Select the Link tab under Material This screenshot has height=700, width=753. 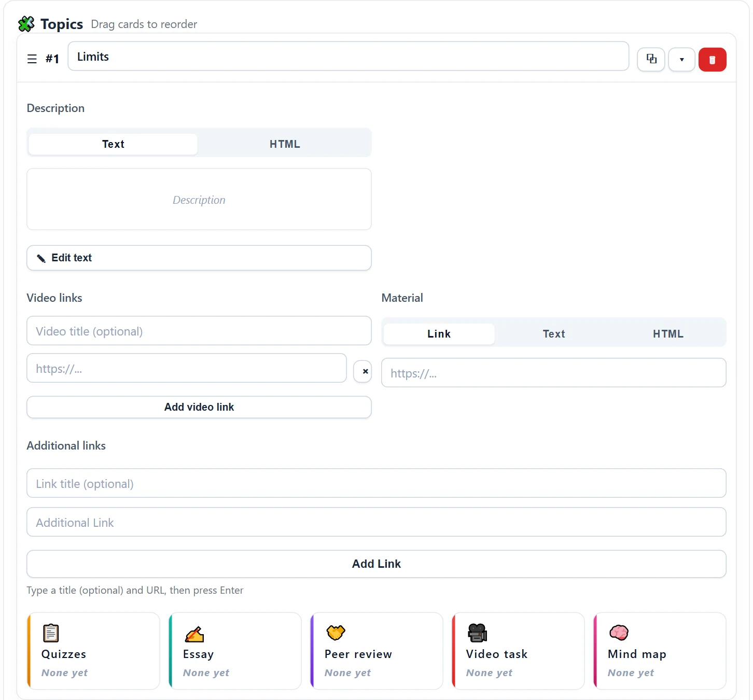pyautogui.click(x=439, y=334)
